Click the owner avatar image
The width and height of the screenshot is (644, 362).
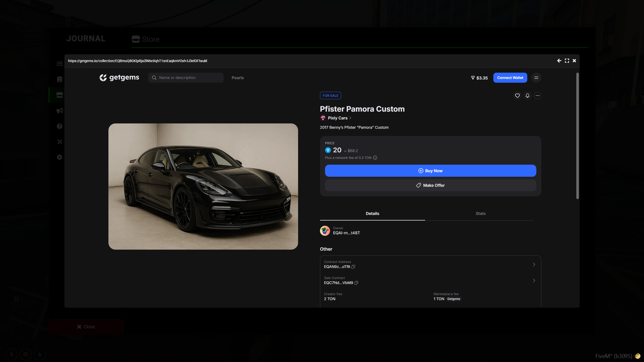[x=325, y=231]
